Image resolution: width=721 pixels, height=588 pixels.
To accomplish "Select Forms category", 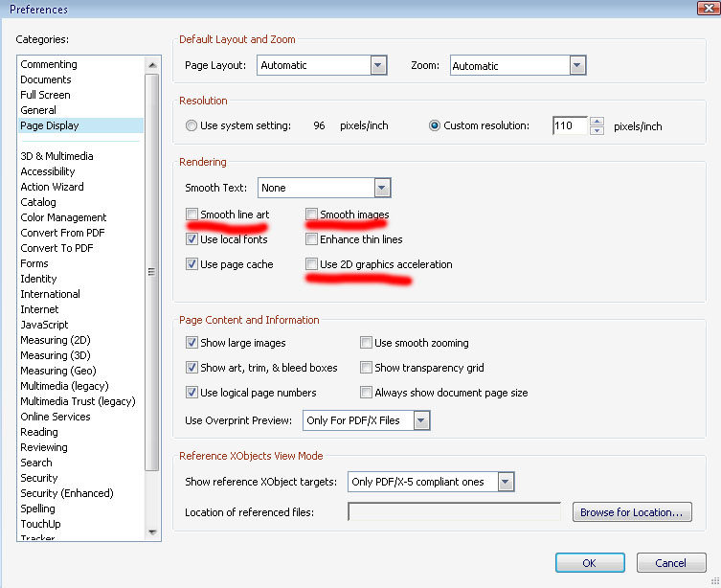I will (x=34, y=263).
